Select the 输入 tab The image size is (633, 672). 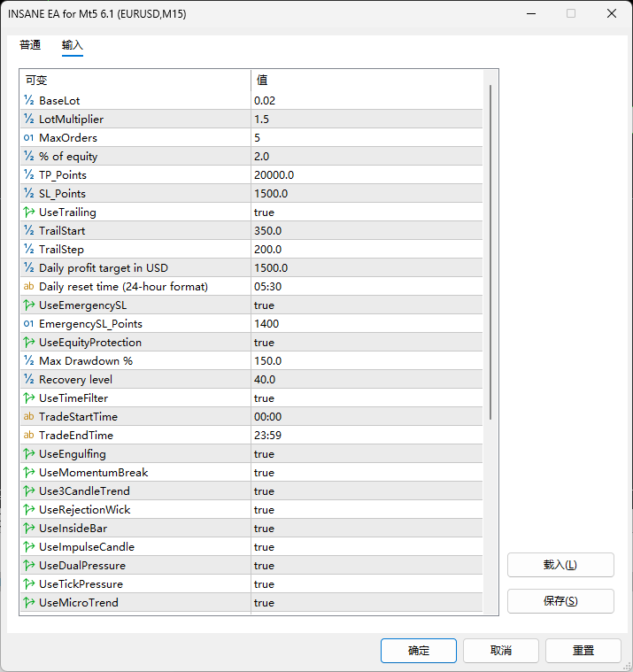coord(73,45)
